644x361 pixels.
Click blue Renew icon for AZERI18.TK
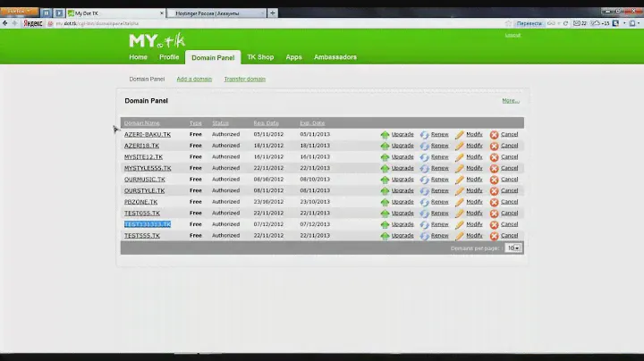click(x=425, y=146)
